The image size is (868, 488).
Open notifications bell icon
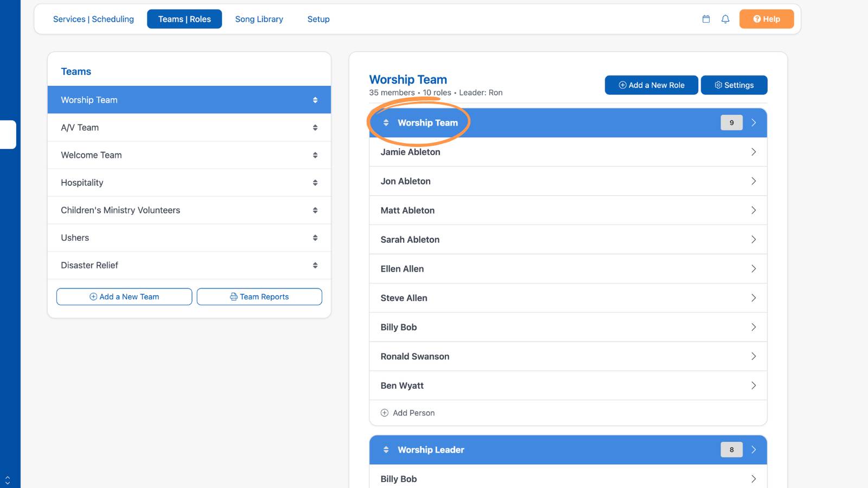[725, 19]
